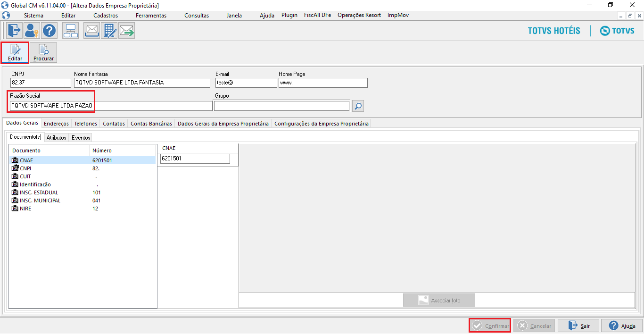The image size is (644, 334).
Task: Switch to the Contatos tab
Action: 114,124
